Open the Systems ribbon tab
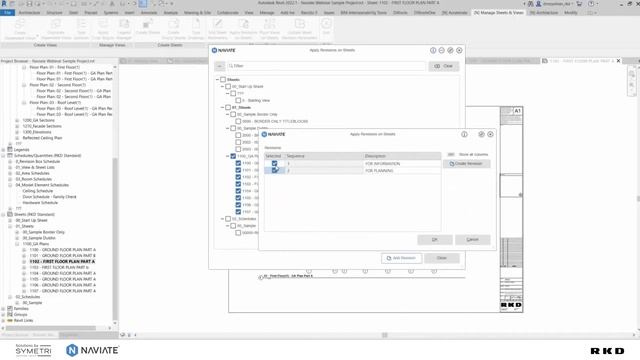 tap(111, 13)
